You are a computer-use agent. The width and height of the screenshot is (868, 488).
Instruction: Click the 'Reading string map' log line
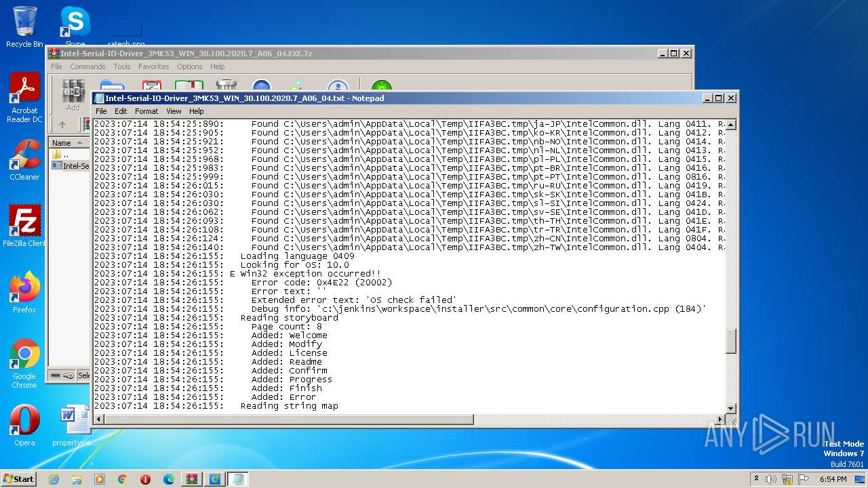click(x=216, y=406)
